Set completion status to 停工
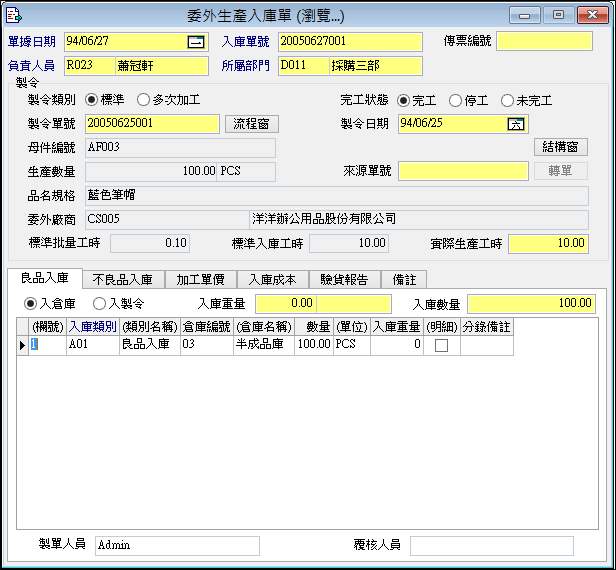 coord(455,101)
